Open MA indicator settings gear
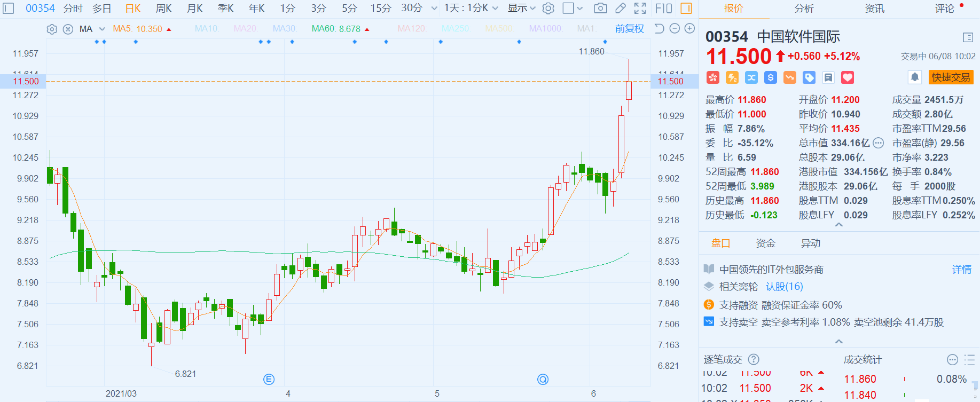 [52, 29]
